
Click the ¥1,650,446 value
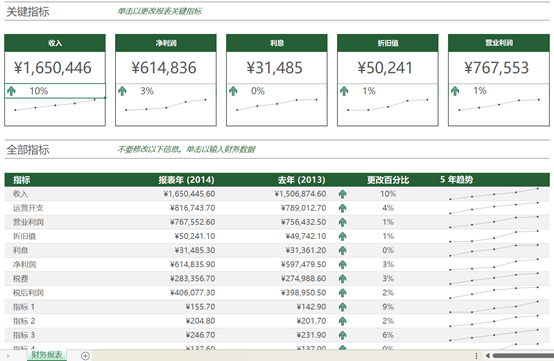53,68
